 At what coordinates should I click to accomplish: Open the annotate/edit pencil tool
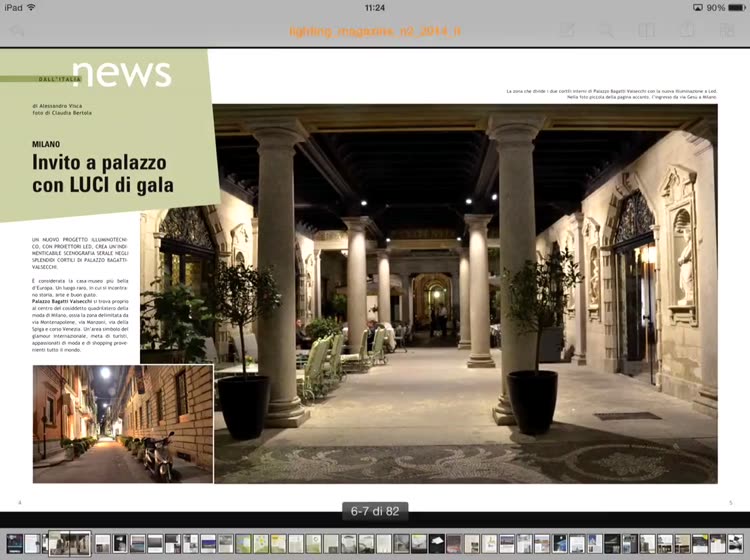pos(567,31)
